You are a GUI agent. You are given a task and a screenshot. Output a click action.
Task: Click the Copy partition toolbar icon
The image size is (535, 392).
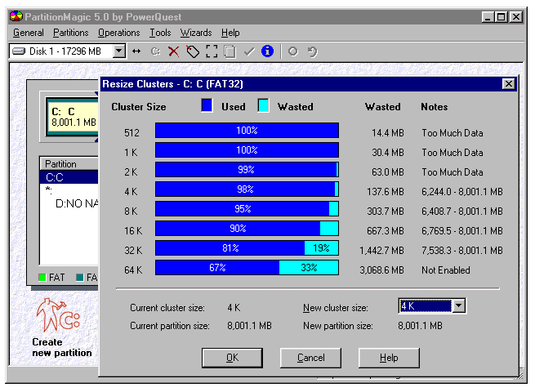coord(230,51)
